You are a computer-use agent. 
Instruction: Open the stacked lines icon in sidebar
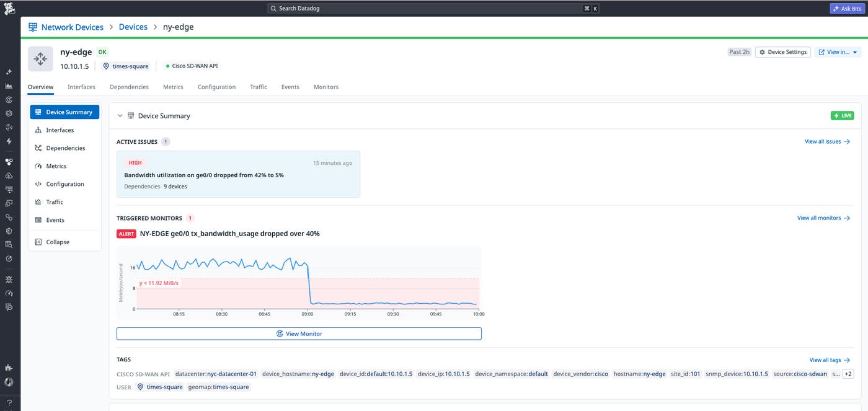point(9,189)
